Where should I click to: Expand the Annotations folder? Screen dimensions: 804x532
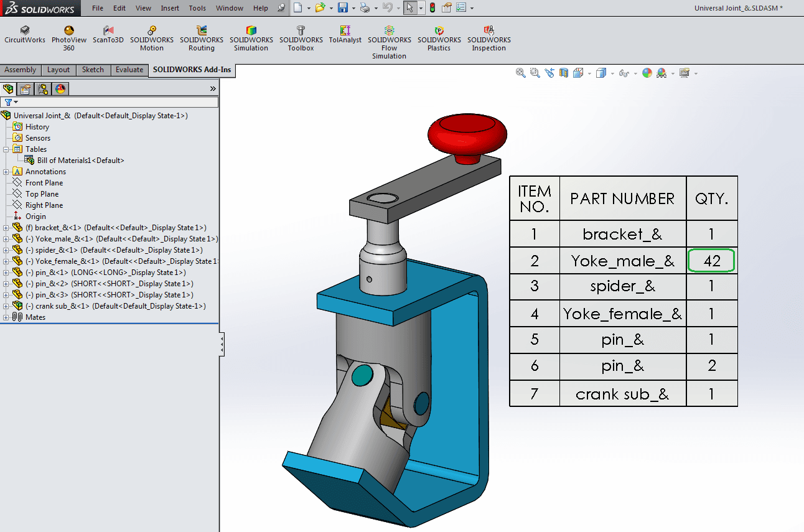pos(6,172)
